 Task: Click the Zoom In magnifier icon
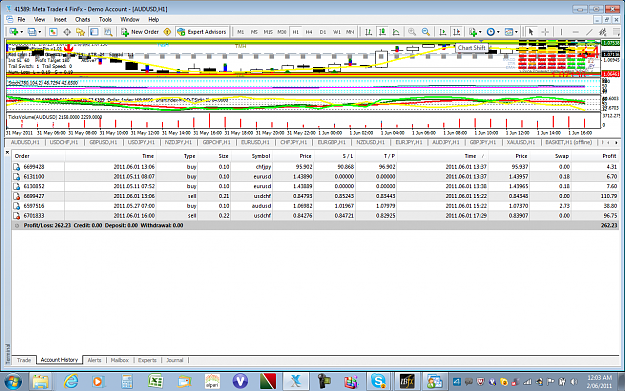(x=412, y=32)
